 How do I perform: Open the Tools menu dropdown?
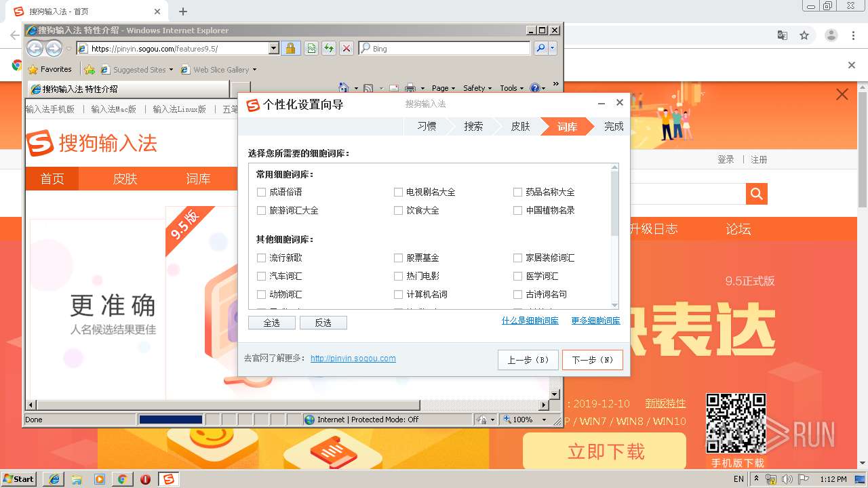pyautogui.click(x=512, y=88)
